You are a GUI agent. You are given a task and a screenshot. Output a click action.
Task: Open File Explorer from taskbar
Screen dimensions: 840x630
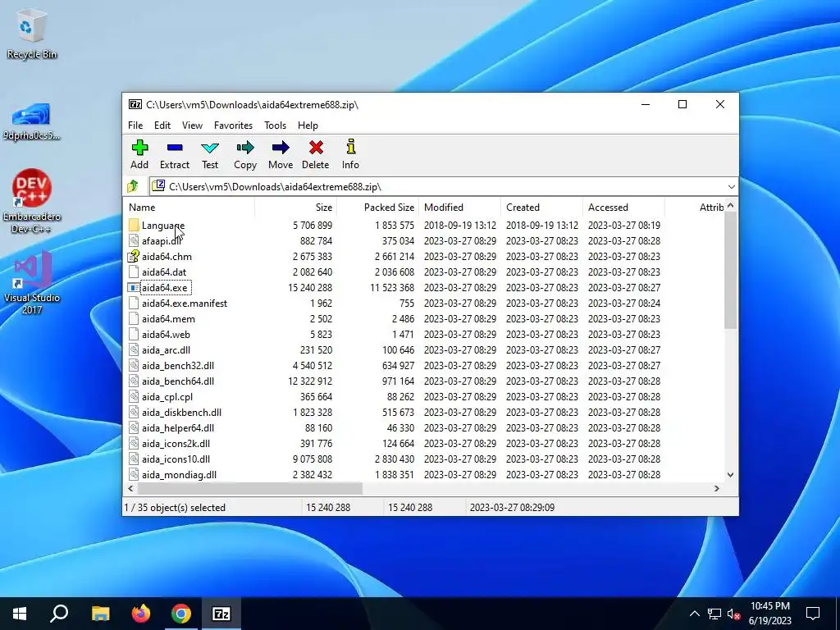100,614
